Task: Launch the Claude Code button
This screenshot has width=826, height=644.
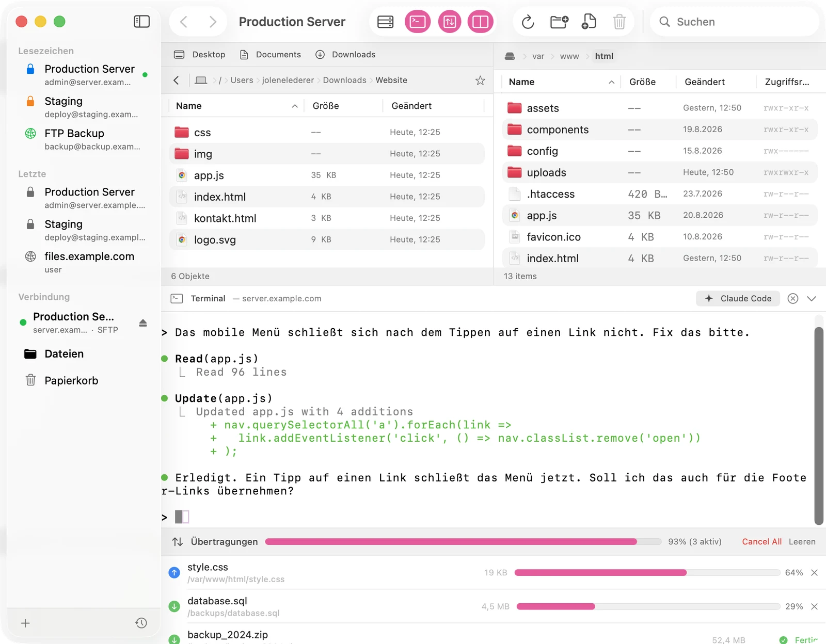Action: coord(738,299)
